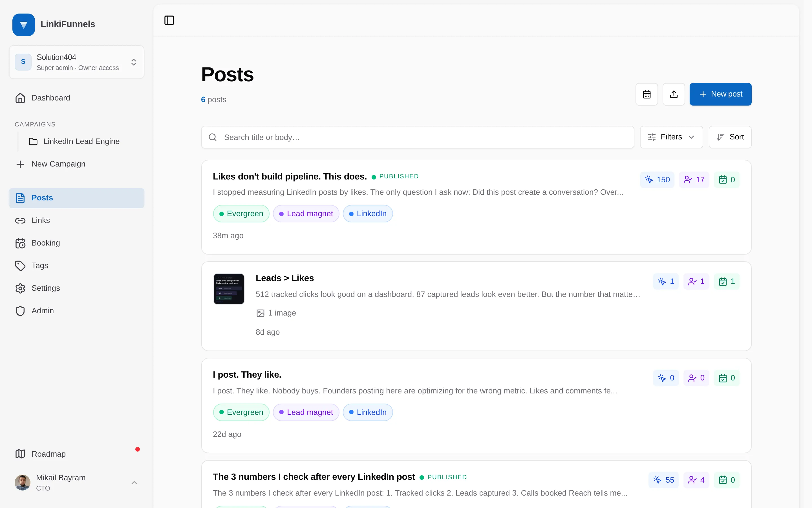Open the I post. They like. post
Viewport: 812px width, 508px height.
pos(247,375)
